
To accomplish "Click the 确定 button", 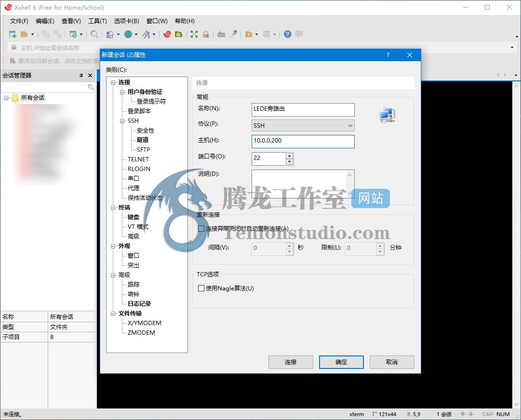I will [x=341, y=362].
